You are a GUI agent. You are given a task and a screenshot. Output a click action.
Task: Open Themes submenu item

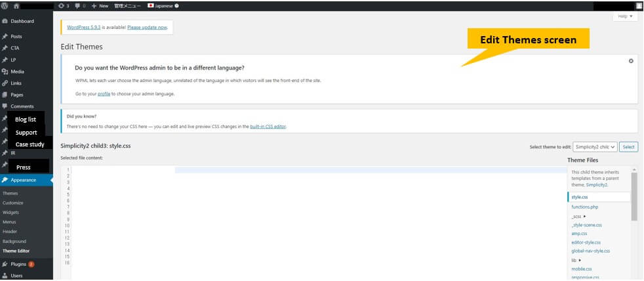pyautogui.click(x=10, y=194)
